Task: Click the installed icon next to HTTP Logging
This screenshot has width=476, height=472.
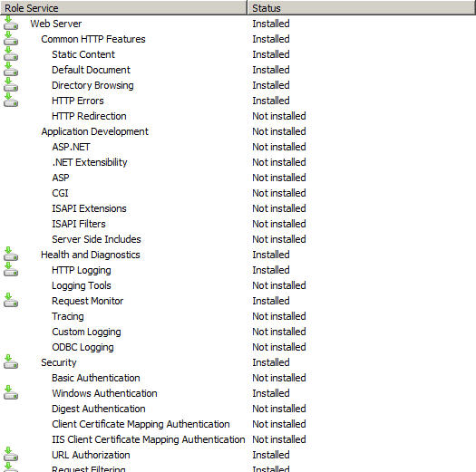Action: [11, 270]
